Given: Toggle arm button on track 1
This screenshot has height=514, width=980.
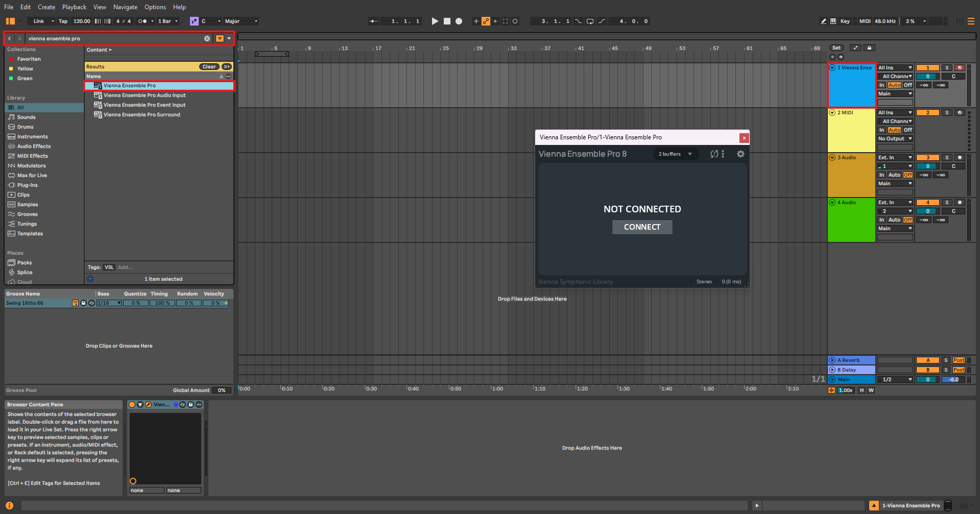Looking at the screenshot, I should click(x=960, y=68).
